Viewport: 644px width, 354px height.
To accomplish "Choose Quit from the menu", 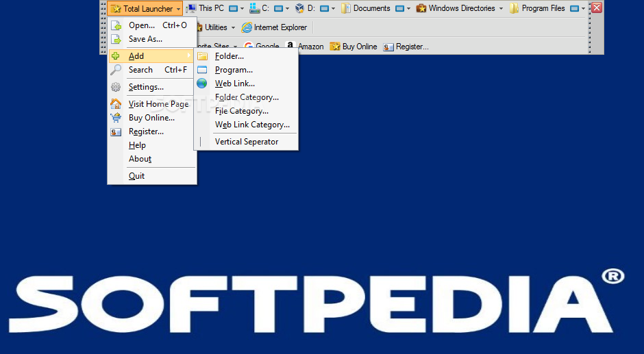I will 152,176.
